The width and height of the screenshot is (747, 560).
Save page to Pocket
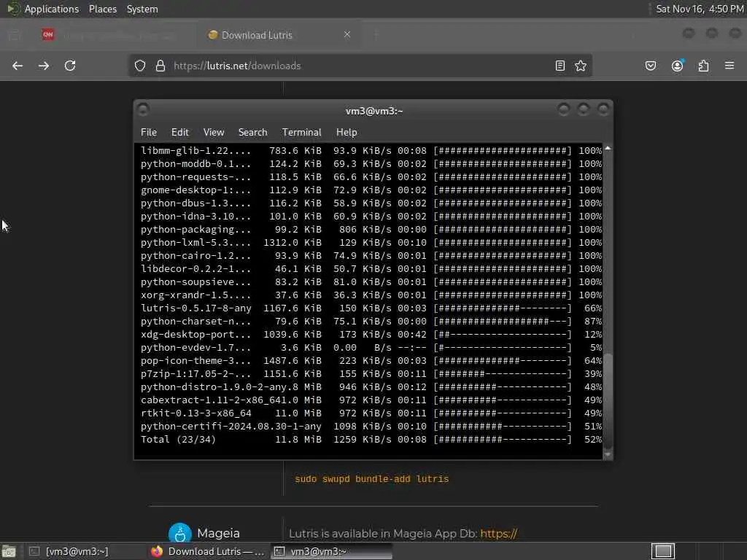pos(650,66)
